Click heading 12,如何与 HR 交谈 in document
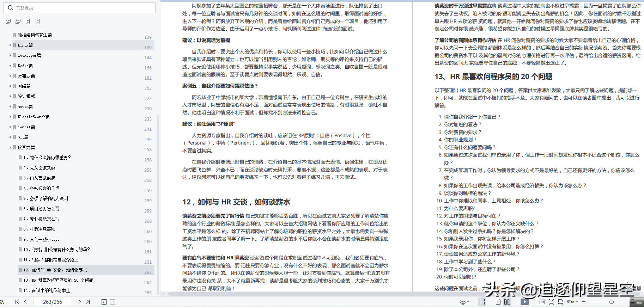 [x=236, y=202]
